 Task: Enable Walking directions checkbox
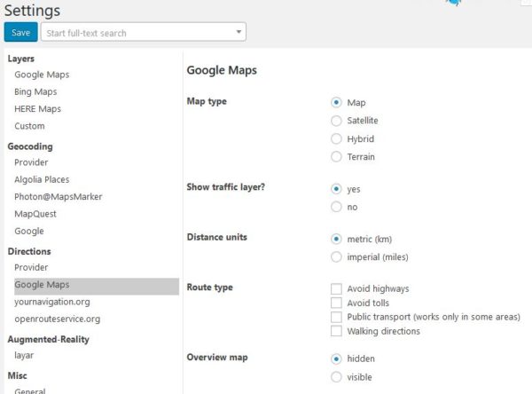click(x=336, y=331)
